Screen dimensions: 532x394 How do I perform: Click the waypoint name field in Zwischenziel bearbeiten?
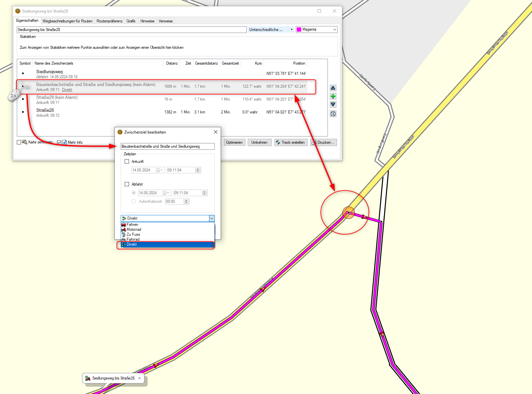168,146
